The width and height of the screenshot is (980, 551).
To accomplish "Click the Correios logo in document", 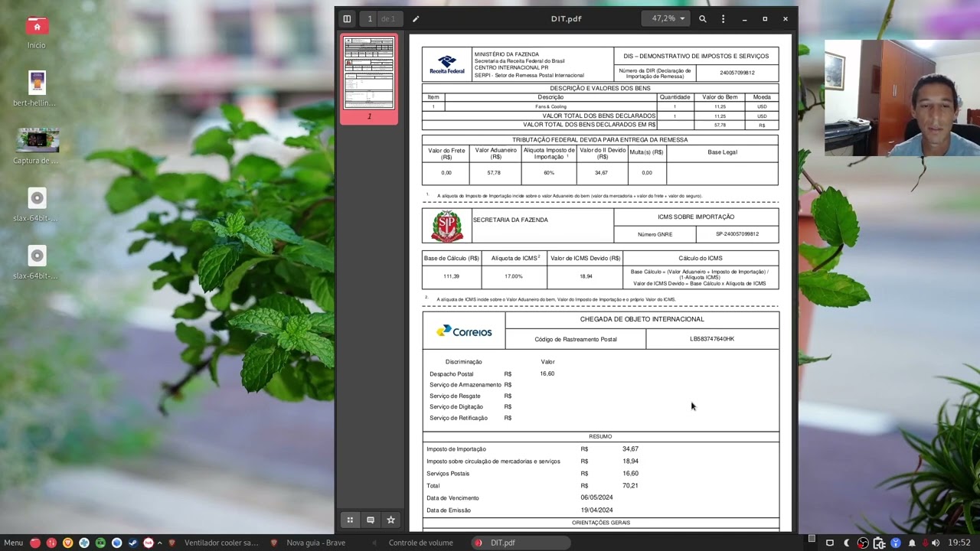I will tap(464, 331).
